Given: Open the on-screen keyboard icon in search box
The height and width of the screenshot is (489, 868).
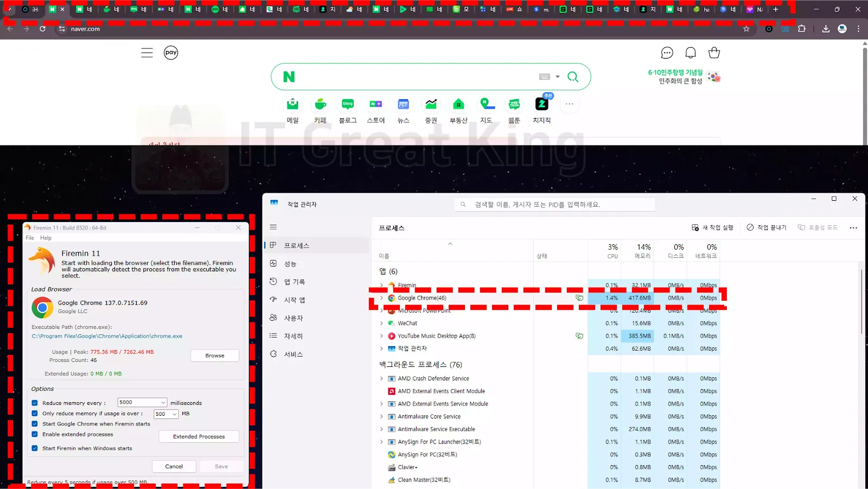Looking at the screenshot, I should (x=545, y=77).
